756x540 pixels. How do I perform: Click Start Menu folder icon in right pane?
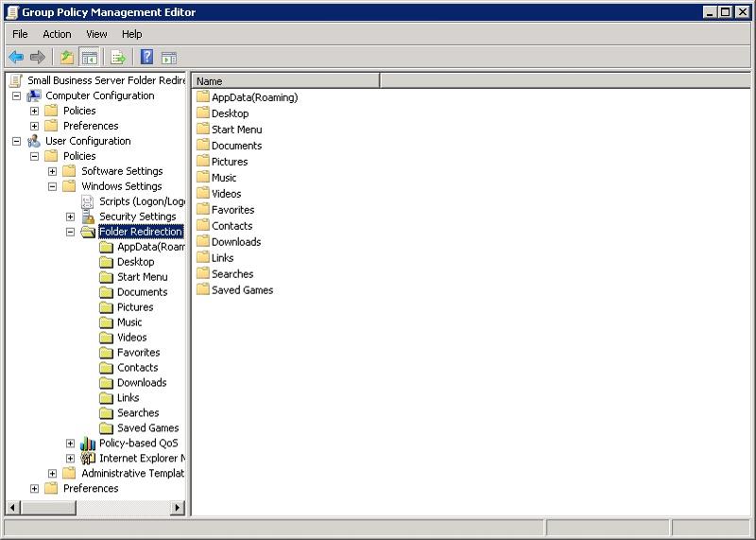click(x=203, y=129)
